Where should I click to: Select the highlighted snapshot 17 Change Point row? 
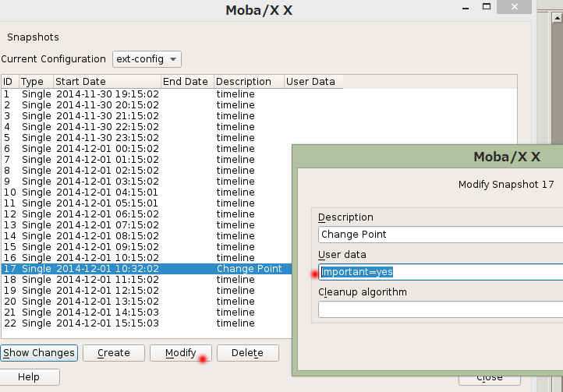click(147, 269)
